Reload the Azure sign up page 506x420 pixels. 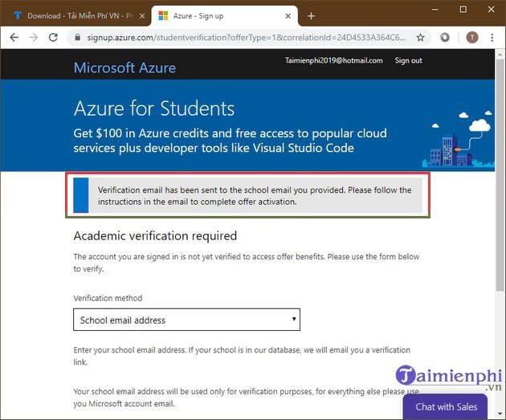coord(53,38)
